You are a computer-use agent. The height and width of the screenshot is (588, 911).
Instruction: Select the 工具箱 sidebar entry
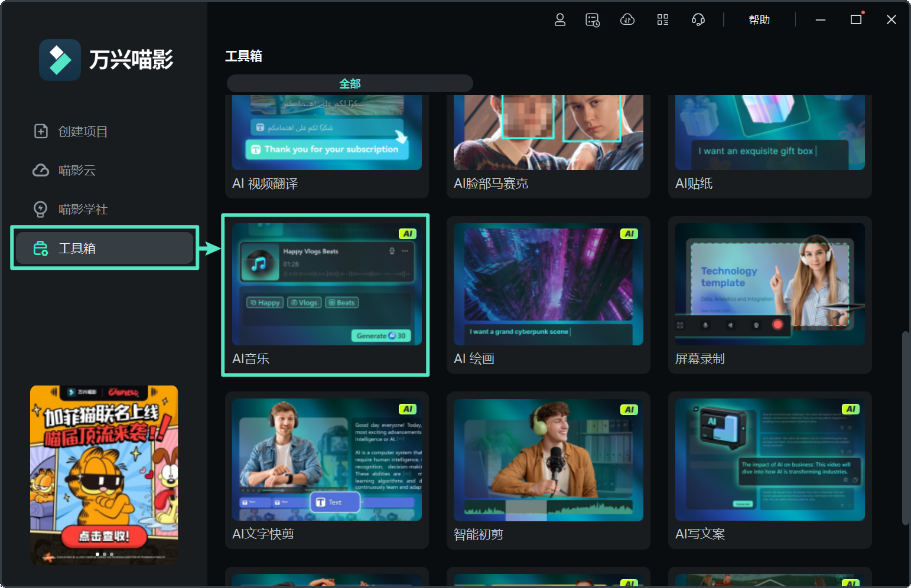point(104,248)
